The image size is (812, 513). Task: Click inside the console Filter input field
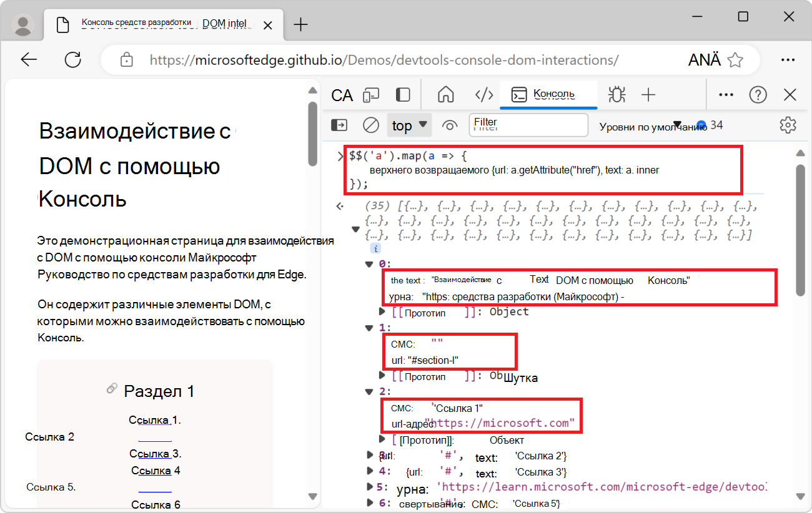tap(528, 125)
